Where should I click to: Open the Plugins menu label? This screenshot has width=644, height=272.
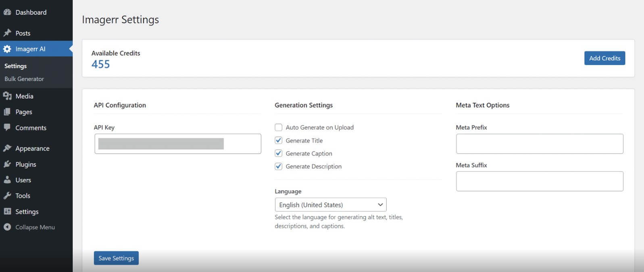pos(26,164)
